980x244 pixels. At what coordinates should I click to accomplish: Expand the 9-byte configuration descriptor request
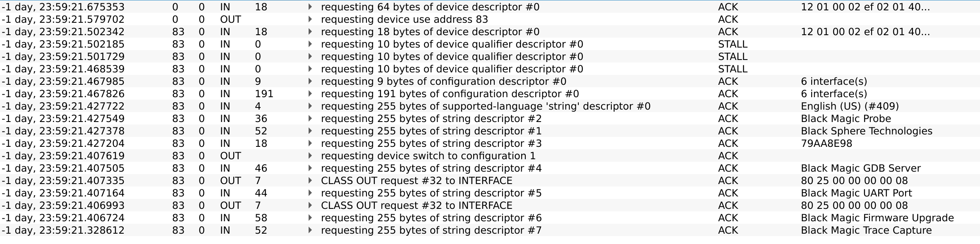click(310, 81)
